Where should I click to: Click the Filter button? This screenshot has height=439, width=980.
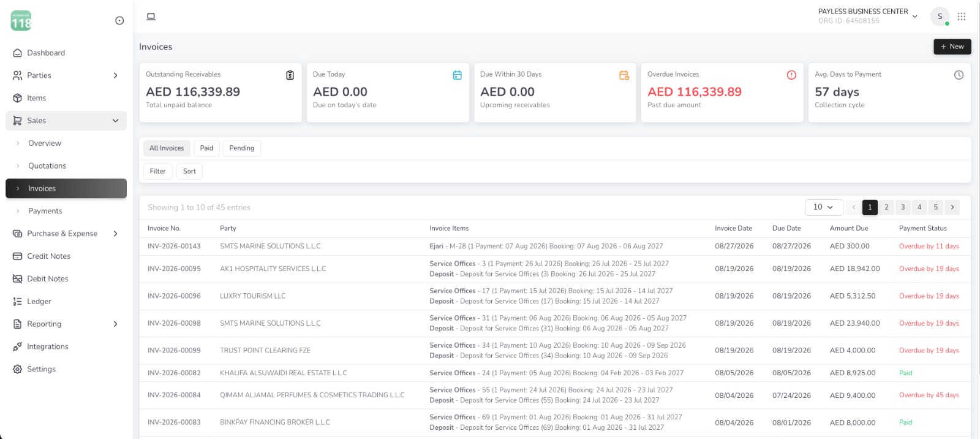tap(157, 172)
